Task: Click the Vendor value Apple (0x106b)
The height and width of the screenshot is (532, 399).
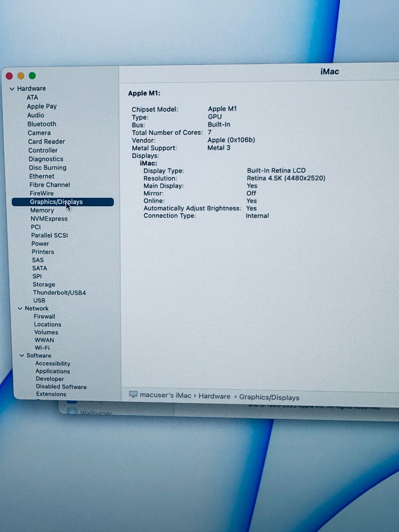Action: (x=231, y=140)
